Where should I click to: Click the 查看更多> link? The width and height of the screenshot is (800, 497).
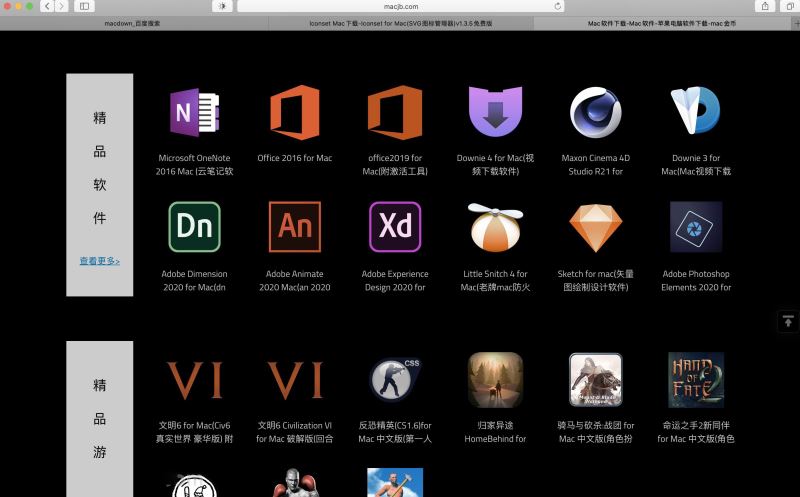click(x=99, y=261)
